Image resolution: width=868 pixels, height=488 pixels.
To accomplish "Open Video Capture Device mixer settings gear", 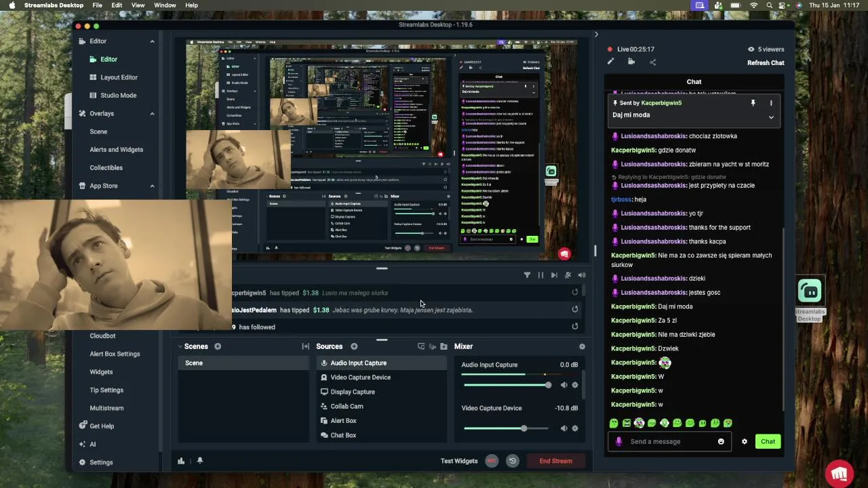I will pyautogui.click(x=575, y=428).
